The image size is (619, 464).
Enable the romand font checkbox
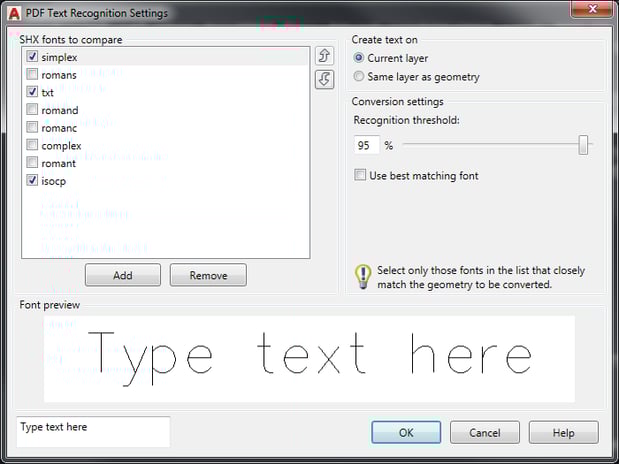tap(32, 109)
